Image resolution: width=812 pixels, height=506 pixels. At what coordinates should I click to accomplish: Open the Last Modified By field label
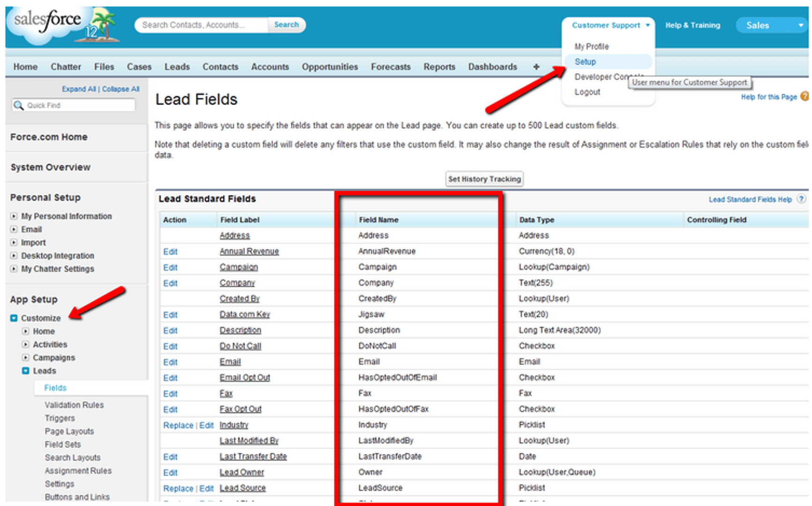(249, 440)
